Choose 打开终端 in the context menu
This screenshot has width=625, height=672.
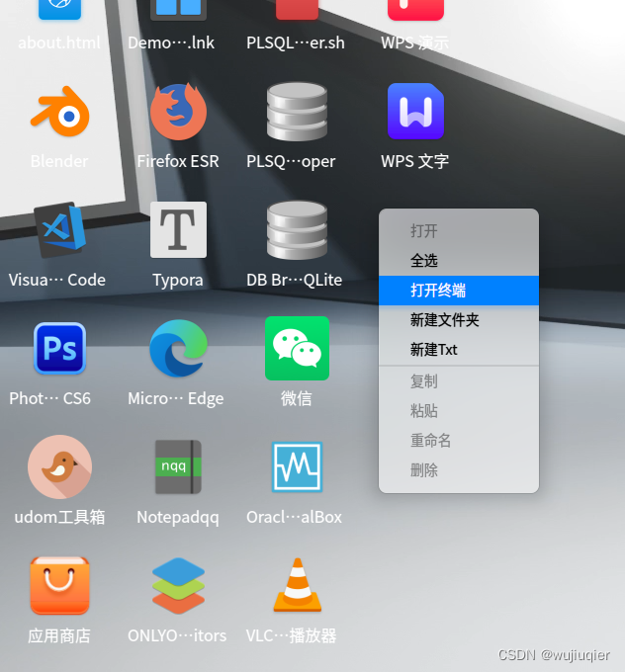tap(459, 291)
